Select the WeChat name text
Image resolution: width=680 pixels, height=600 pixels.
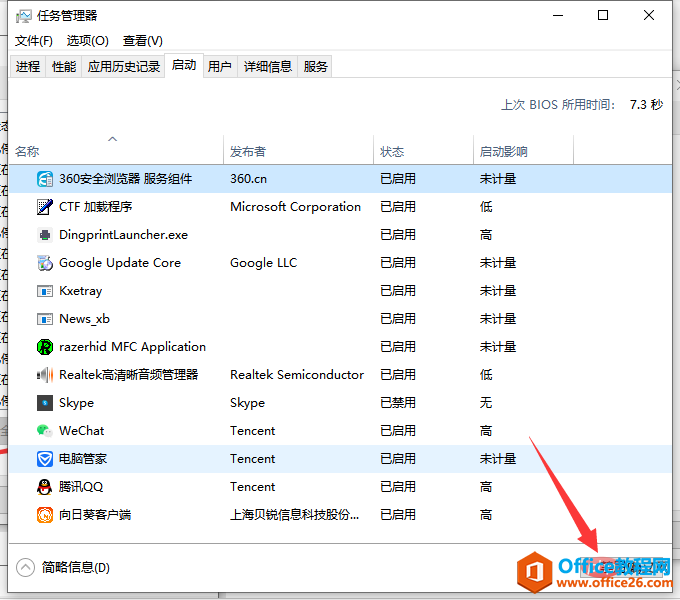tap(82, 431)
